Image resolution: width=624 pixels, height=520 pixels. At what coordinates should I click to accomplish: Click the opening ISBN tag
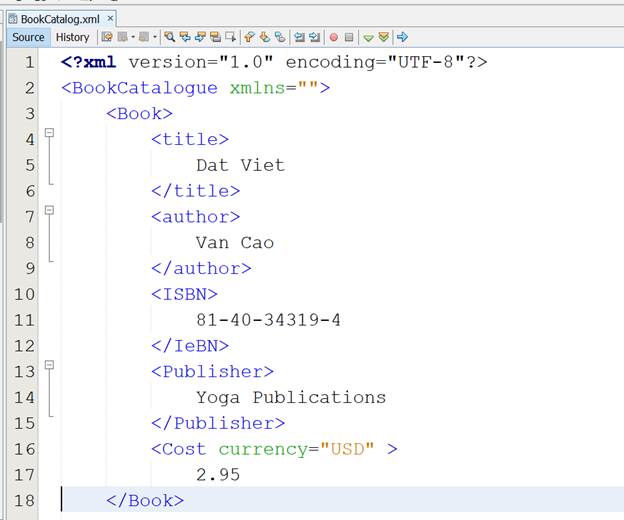pyautogui.click(x=185, y=294)
